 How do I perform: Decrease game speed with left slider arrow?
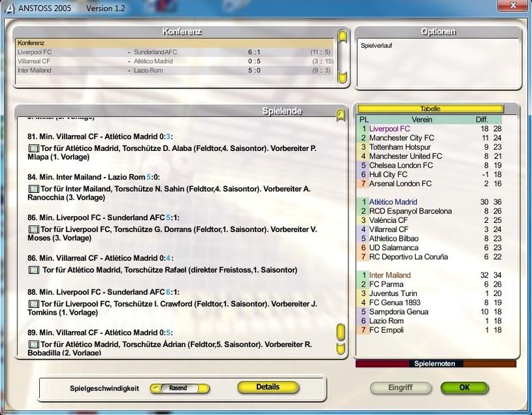pyautogui.click(x=155, y=388)
